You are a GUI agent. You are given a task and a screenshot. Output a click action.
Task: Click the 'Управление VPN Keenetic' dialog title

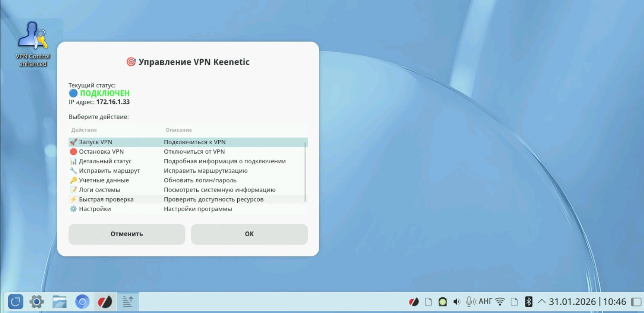[194, 62]
